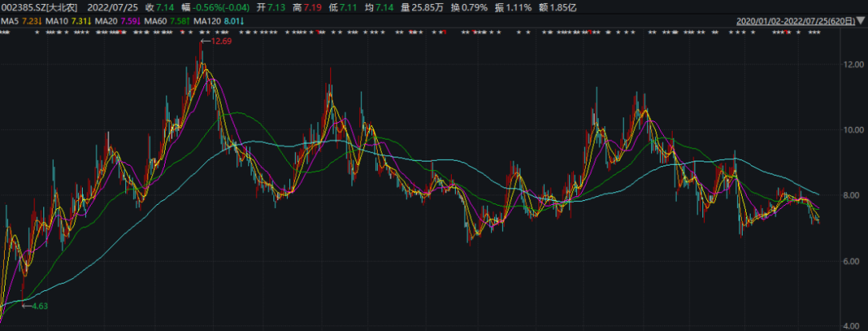Open the date range dropdown arrow

861,21
